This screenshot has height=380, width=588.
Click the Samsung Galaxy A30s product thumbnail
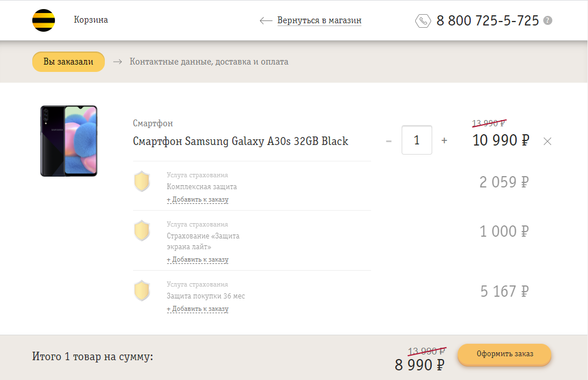(x=68, y=141)
